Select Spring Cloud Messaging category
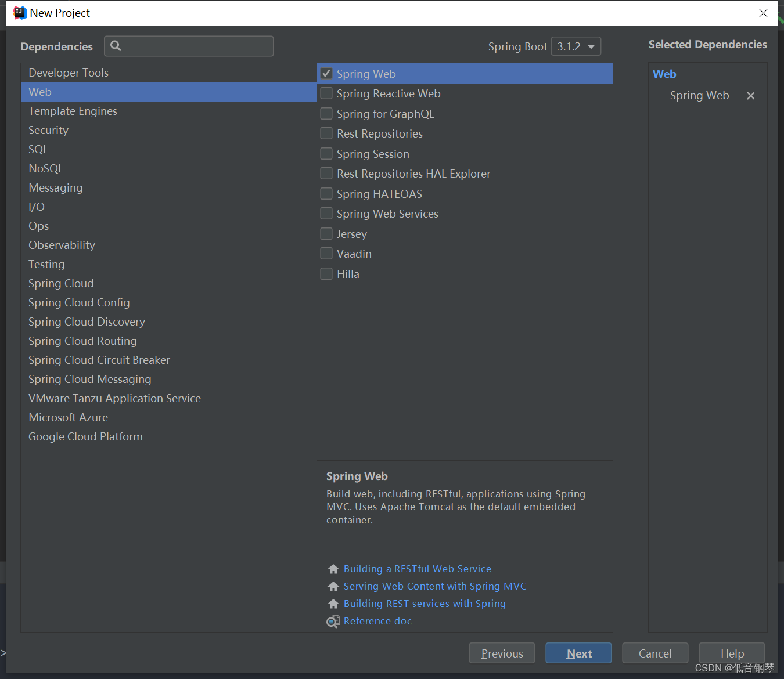Screen dimensions: 784x679 168,379
